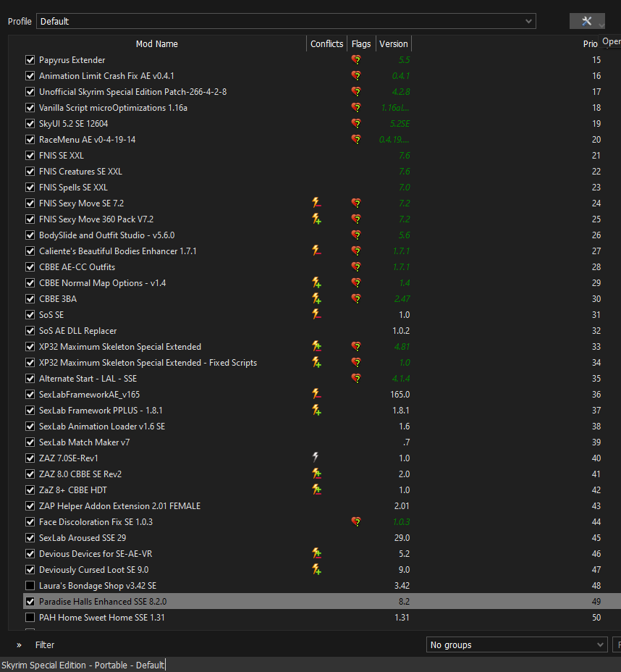Screen dimensions: 621x672
Task: Click version 3.42 of Laura's Bondage Shop
Action: [402, 585]
